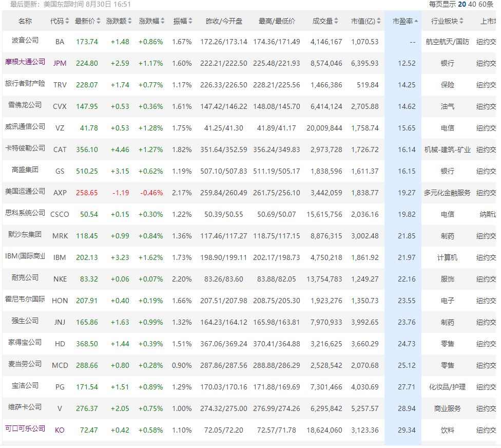Open 威讯通信公司 stock name link
This screenshot has height=448, width=501.
25,126
